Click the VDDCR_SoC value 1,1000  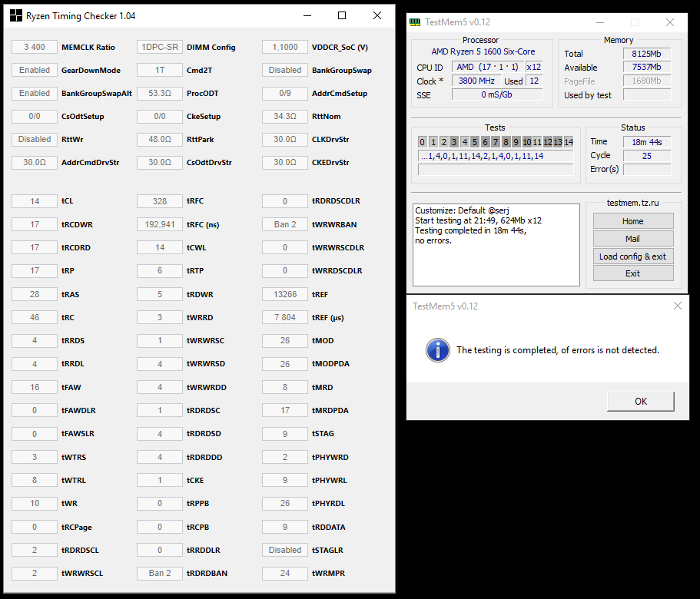coord(285,47)
